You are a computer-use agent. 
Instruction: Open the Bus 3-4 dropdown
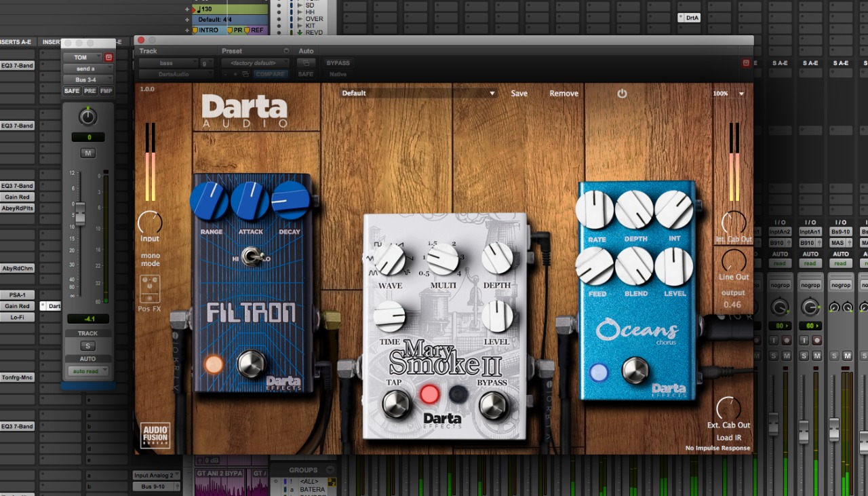point(88,79)
